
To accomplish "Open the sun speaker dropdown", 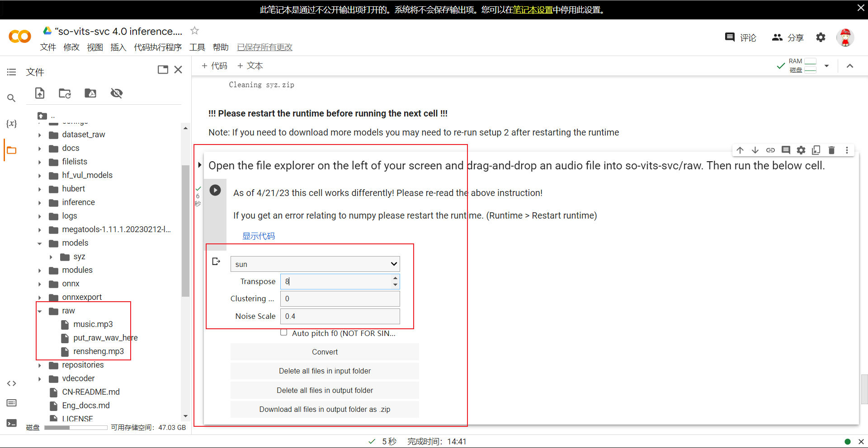I will pyautogui.click(x=315, y=264).
